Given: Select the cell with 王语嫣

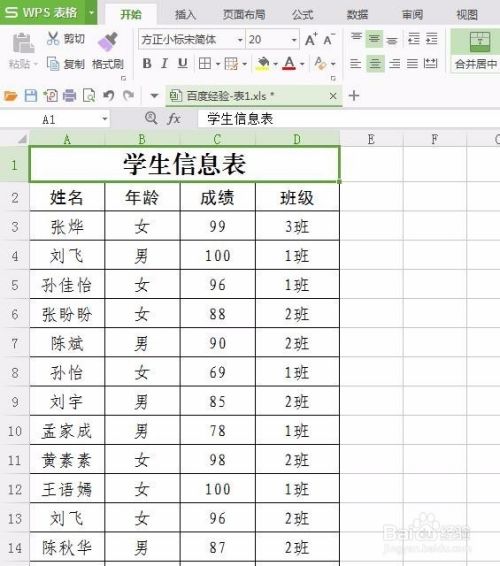Looking at the screenshot, I should click(x=67, y=489).
